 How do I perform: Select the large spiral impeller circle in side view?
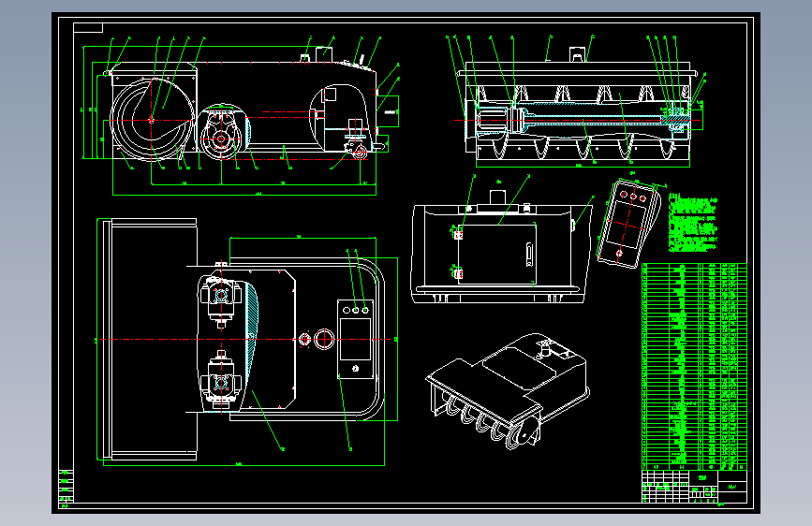[153, 120]
